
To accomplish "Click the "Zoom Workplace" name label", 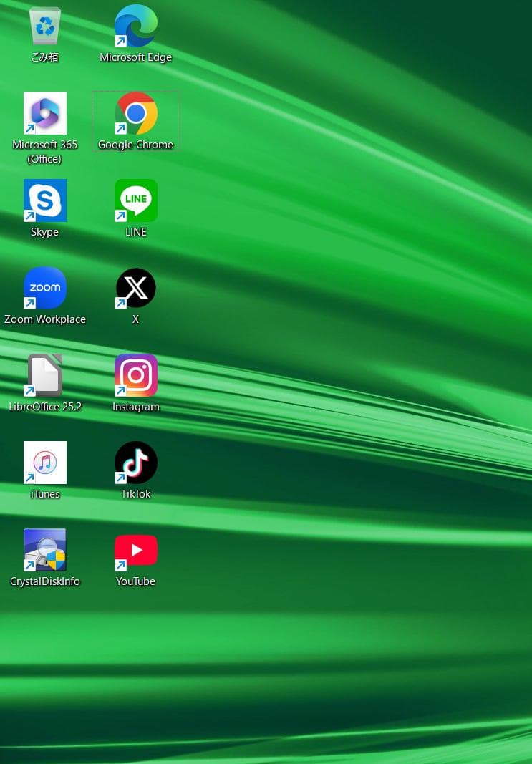I will pos(45,319).
